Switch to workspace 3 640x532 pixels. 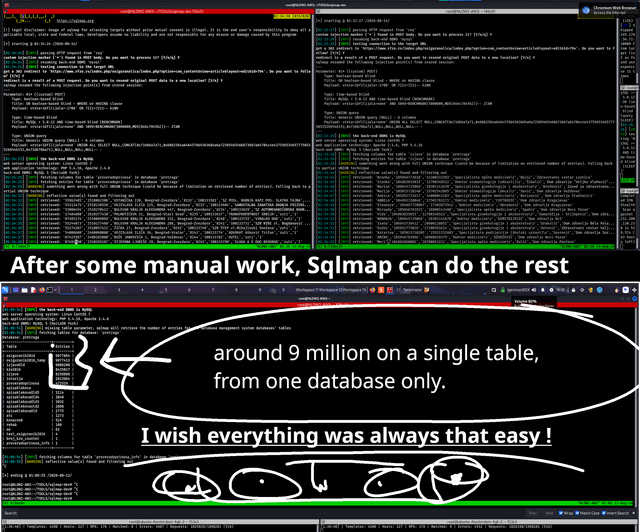[x=119, y=290]
